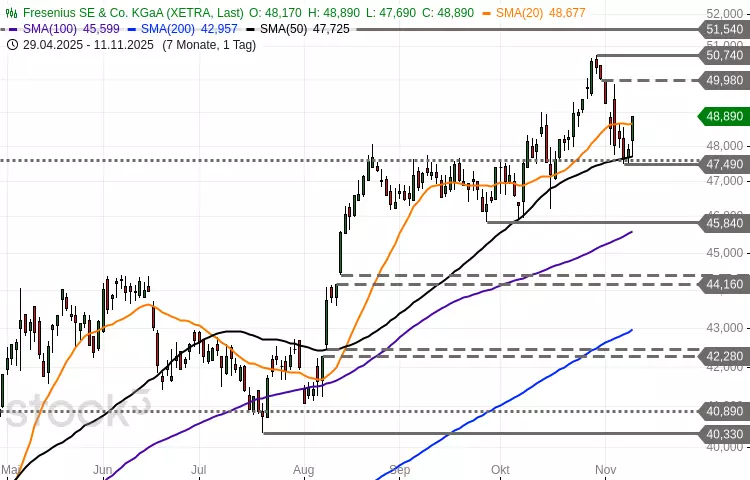The width and height of the screenshot is (750, 480).
Task: Select the 50,740 price level label
Action: point(723,56)
